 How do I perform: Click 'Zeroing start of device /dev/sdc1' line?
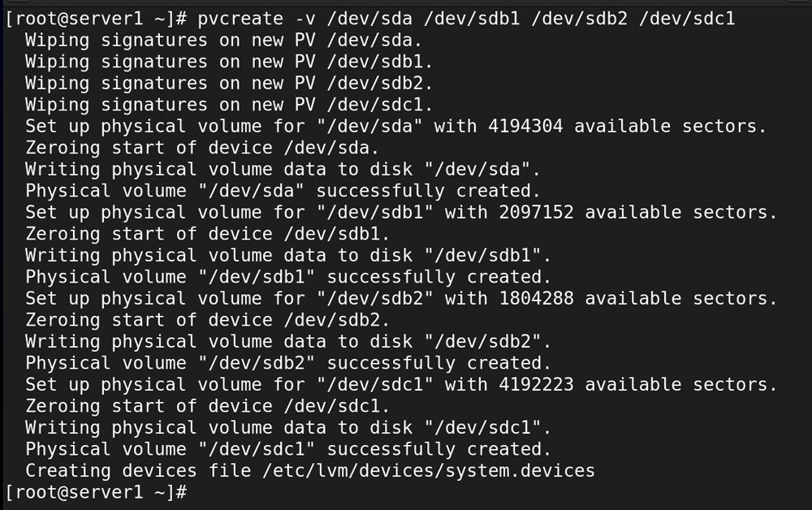(x=207, y=406)
